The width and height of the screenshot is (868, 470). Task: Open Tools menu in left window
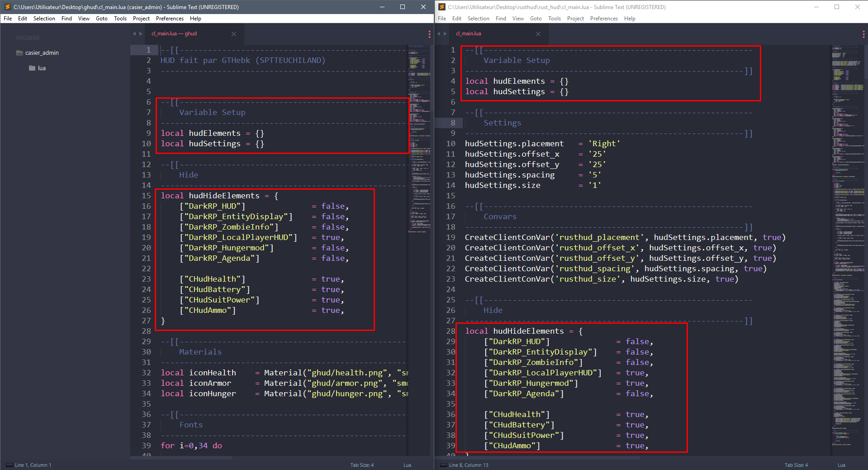pos(120,19)
